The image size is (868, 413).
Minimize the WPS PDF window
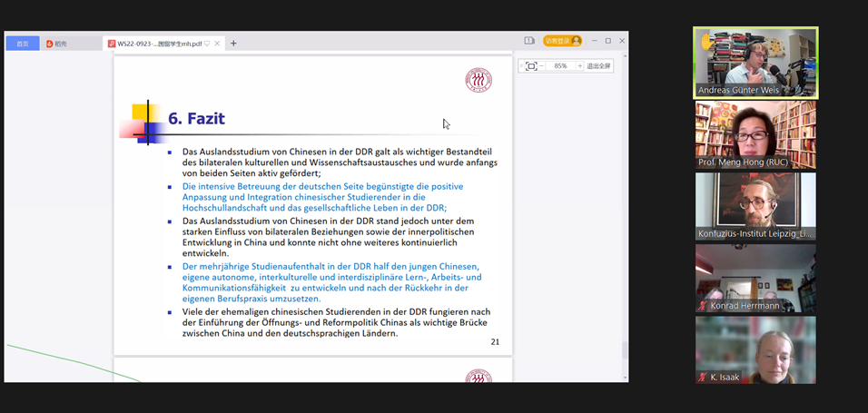click(595, 41)
